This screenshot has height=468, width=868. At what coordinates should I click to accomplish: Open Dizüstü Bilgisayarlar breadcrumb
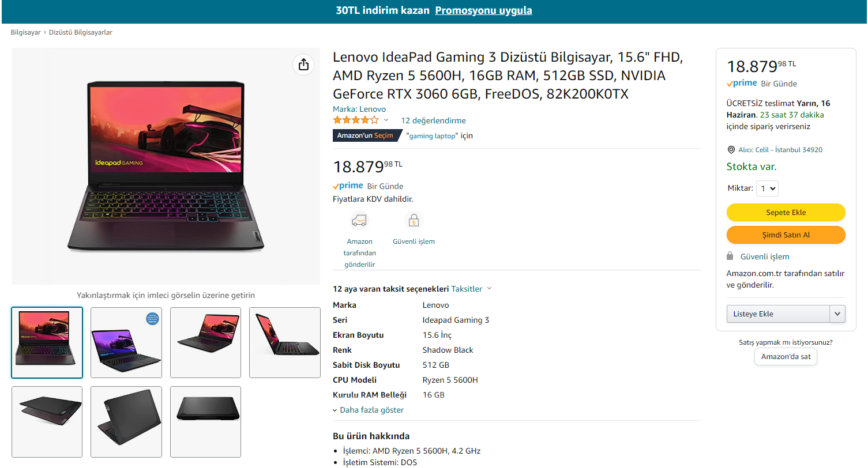coord(81,32)
